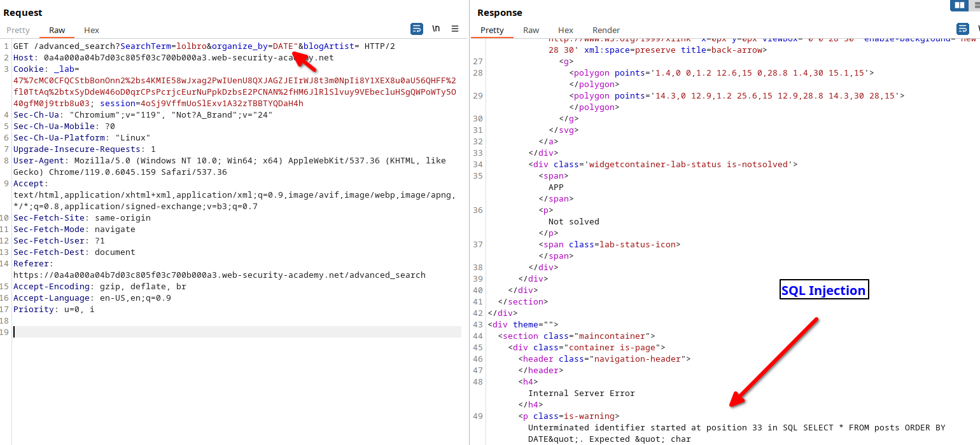Open the Request panel options menu
The width and height of the screenshot is (980, 445).
click(x=455, y=29)
